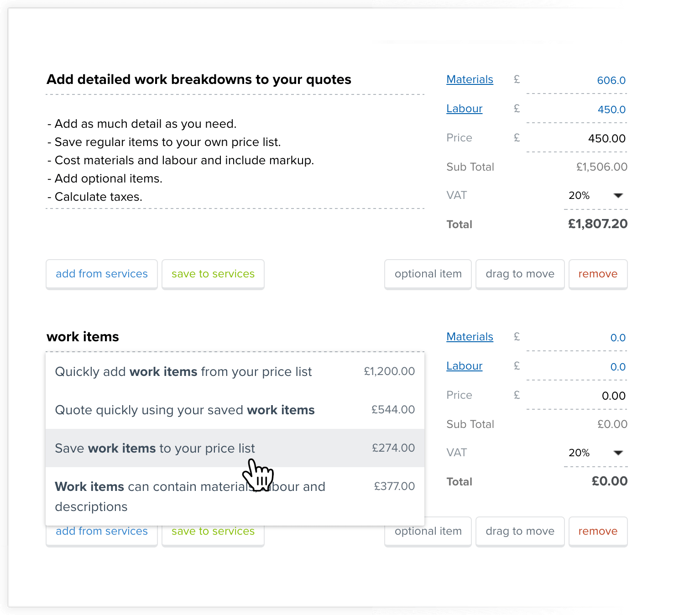The image size is (700, 615).
Task: Open the Materials link under work items
Action: click(x=470, y=336)
